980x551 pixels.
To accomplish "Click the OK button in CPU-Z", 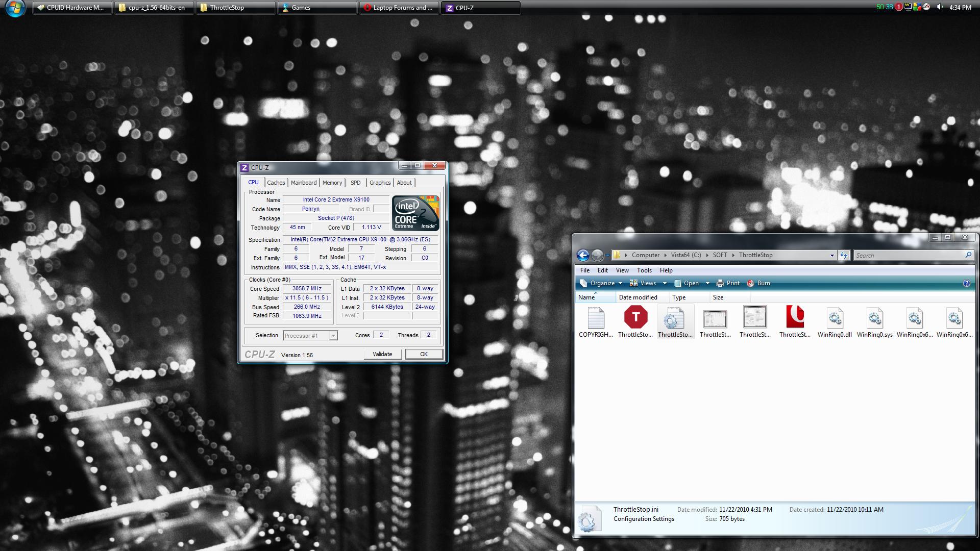I will tap(424, 354).
